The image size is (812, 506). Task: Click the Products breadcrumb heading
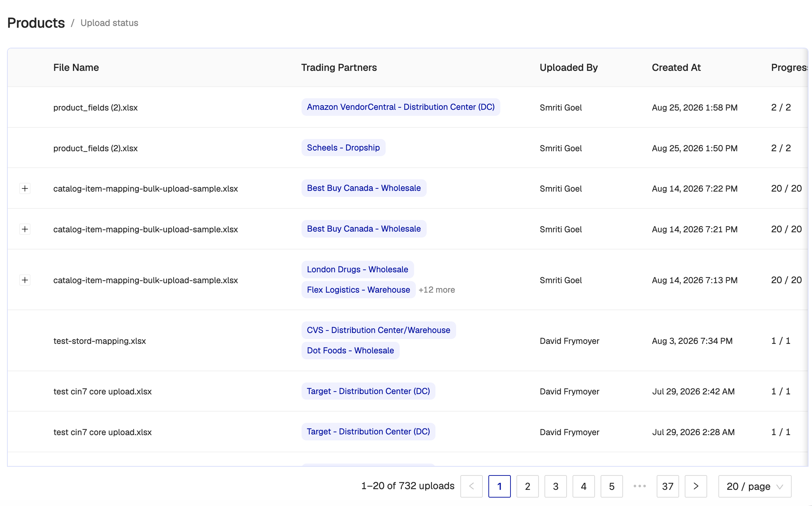point(36,23)
